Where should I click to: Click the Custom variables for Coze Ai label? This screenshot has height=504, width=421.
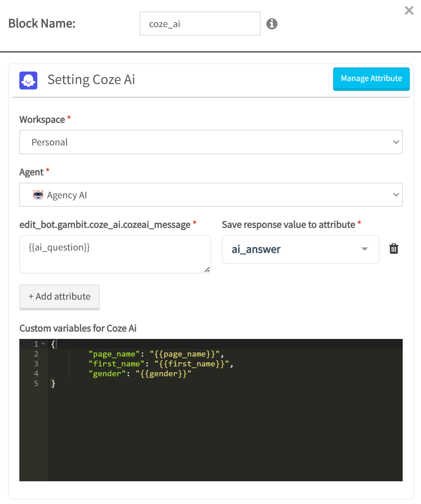(x=78, y=328)
